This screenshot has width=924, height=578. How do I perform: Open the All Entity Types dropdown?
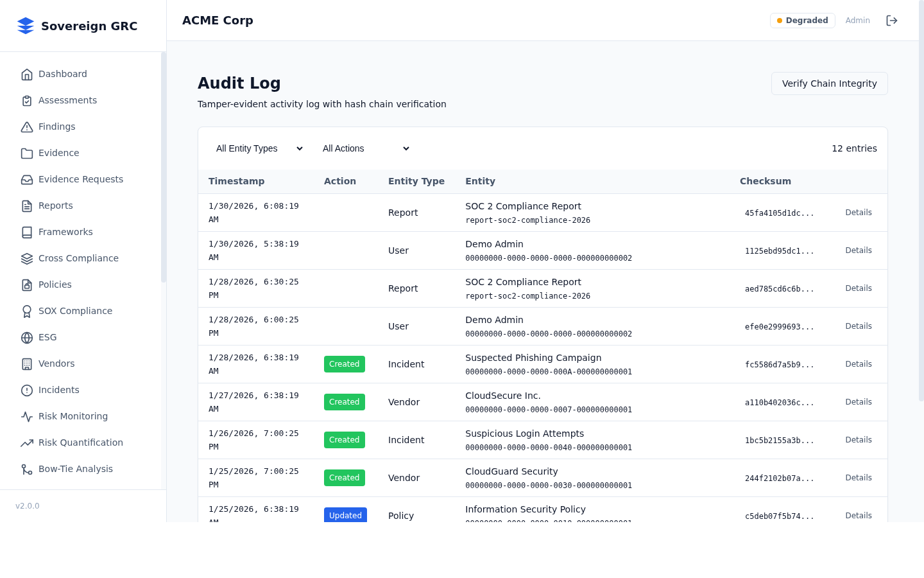pos(259,148)
